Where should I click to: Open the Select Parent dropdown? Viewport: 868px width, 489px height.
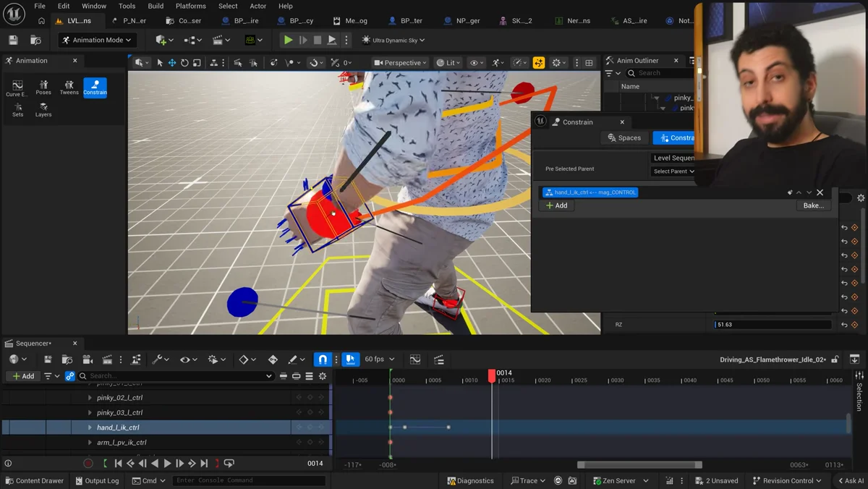673,171
